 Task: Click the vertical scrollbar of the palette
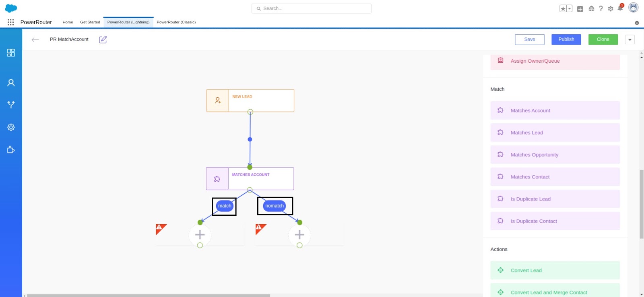[x=642, y=204]
